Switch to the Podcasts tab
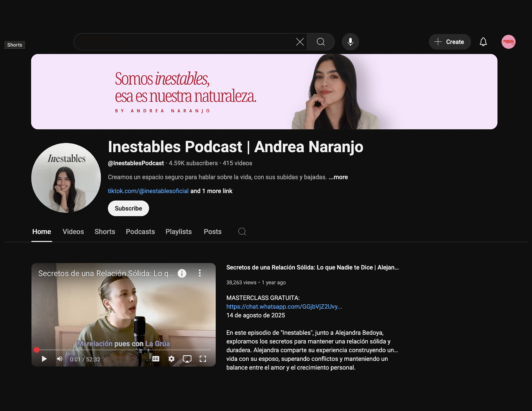Screen dimensions: 532x411 pyautogui.click(x=140, y=232)
